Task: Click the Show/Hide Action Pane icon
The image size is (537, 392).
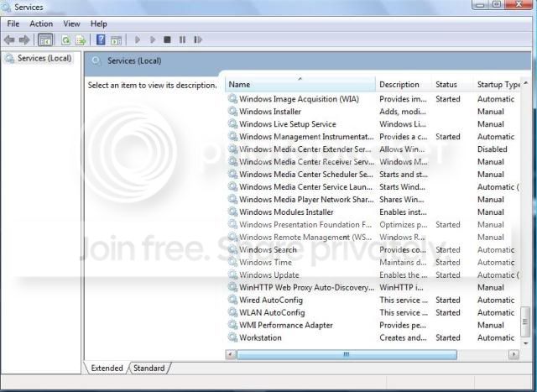Action: pyautogui.click(x=116, y=40)
